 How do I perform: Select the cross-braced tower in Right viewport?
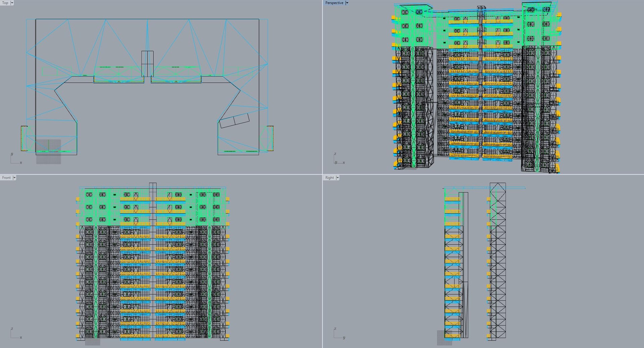pyautogui.click(x=497, y=260)
